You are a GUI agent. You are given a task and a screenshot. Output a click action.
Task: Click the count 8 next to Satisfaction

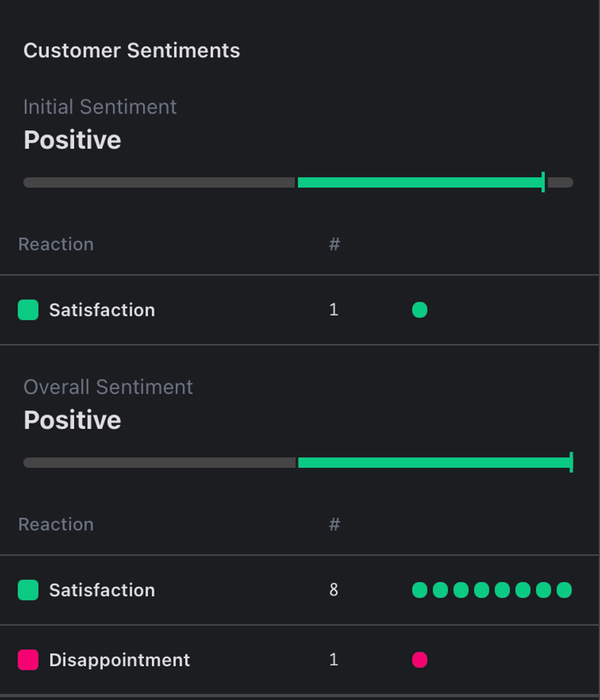(x=334, y=589)
